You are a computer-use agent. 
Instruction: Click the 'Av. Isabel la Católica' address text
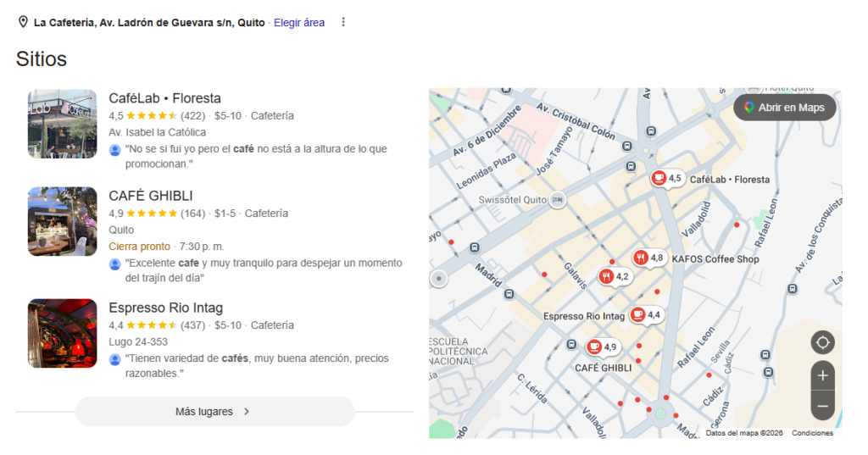point(157,132)
